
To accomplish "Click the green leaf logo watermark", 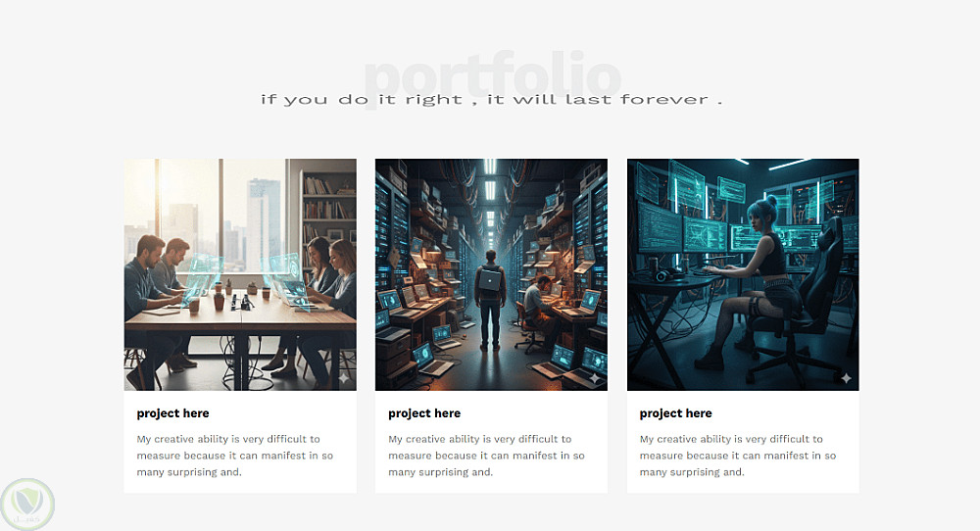I will click(x=26, y=505).
